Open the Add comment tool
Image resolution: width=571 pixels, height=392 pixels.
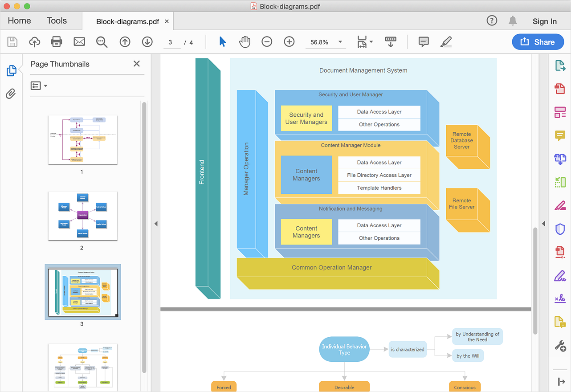click(x=424, y=42)
